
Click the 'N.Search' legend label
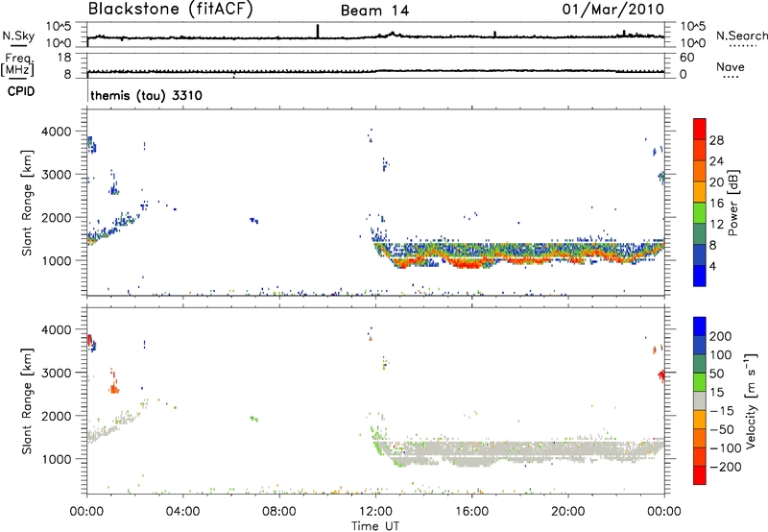741,36
